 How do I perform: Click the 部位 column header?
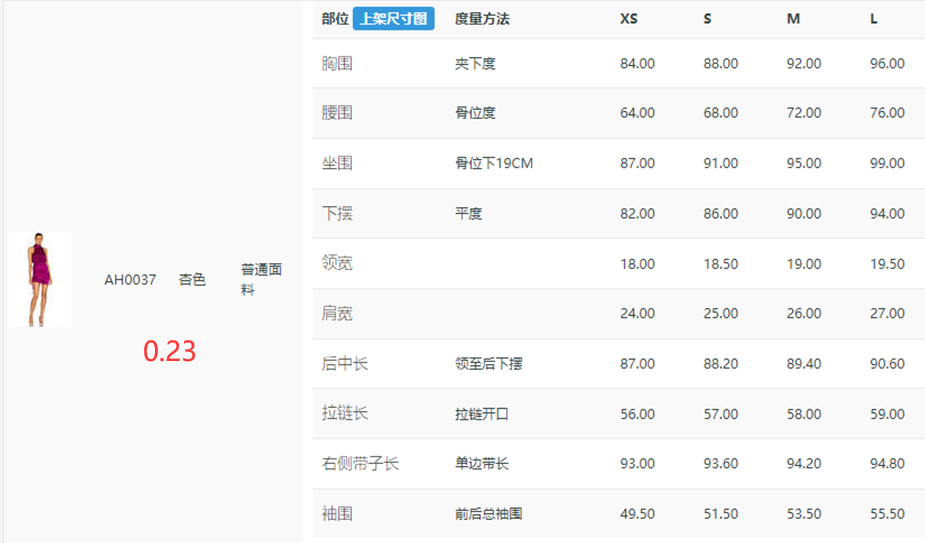(x=335, y=19)
